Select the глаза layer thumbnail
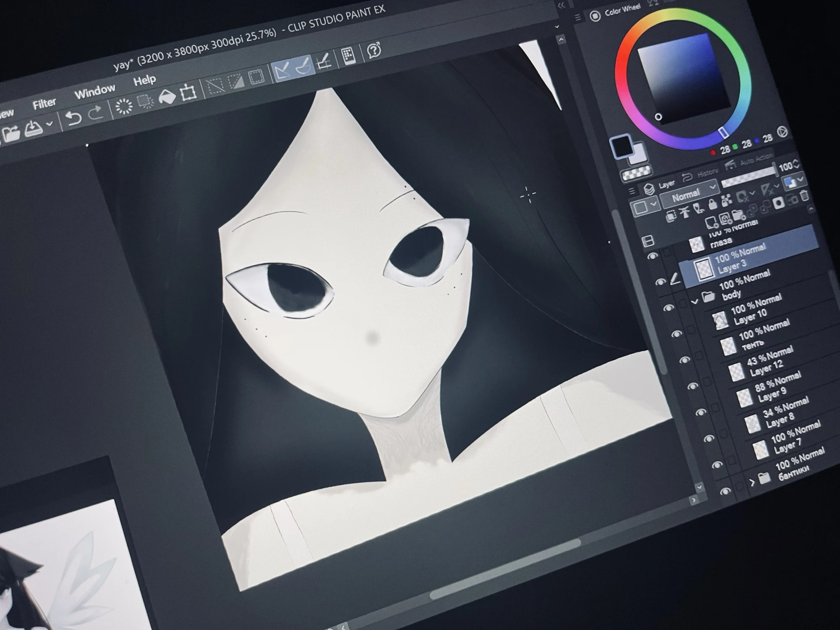Viewport: 840px width, 630px height. click(x=697, y=244)
